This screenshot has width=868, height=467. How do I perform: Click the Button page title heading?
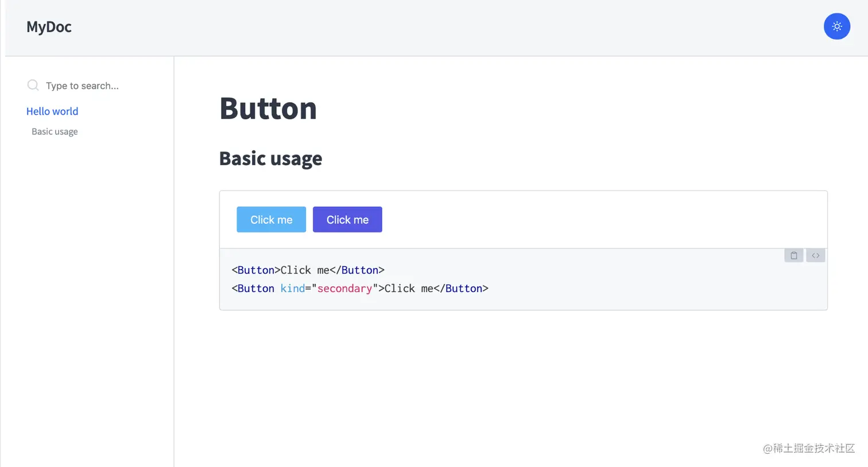(268, 108)
